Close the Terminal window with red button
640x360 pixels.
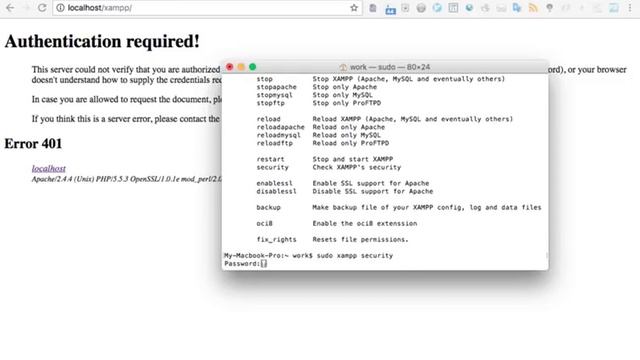coord(229,67)
